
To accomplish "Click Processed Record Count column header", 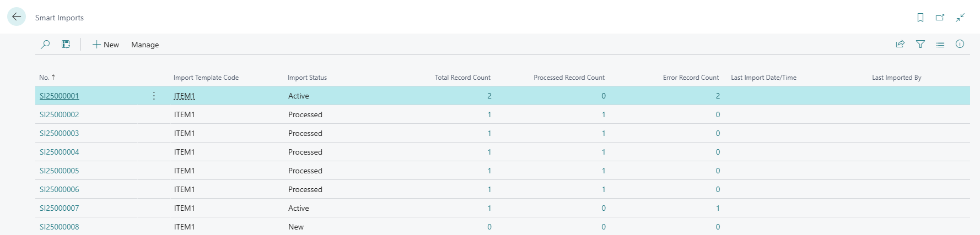I will pos(569,78).
